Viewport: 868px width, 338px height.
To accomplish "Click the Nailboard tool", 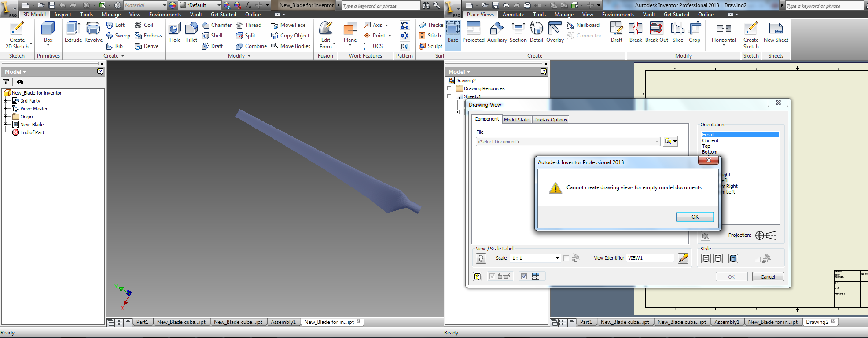I will [x=583, y=25].
